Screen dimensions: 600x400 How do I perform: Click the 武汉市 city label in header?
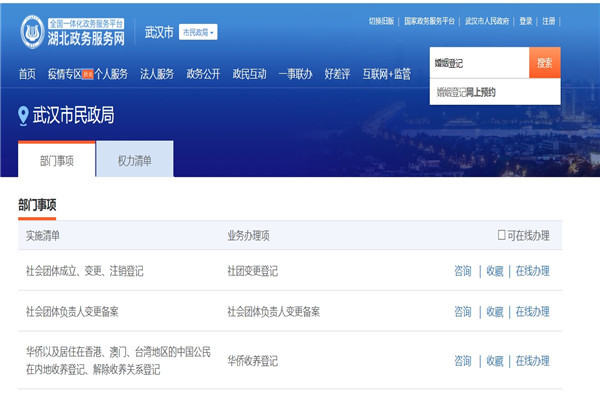coord(159,32)
